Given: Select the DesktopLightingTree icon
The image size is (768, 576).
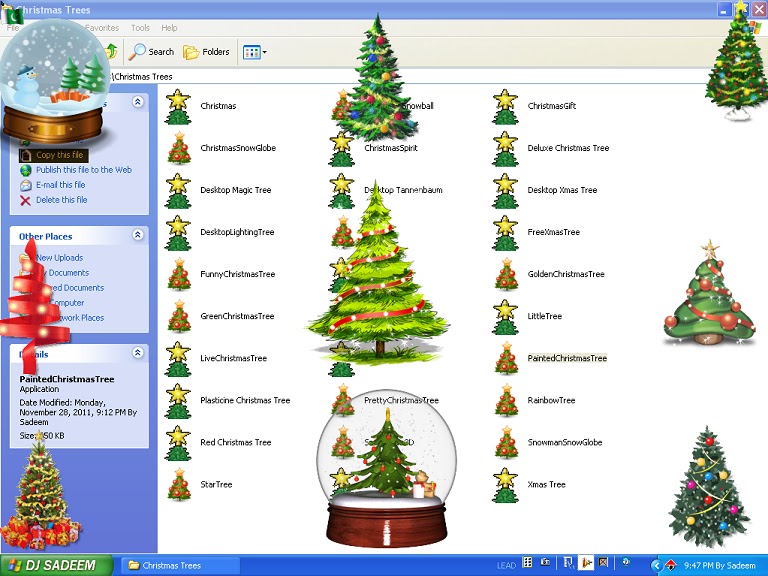Looking at the screenshot, I should pyautogui.click(x=178, y=233).
